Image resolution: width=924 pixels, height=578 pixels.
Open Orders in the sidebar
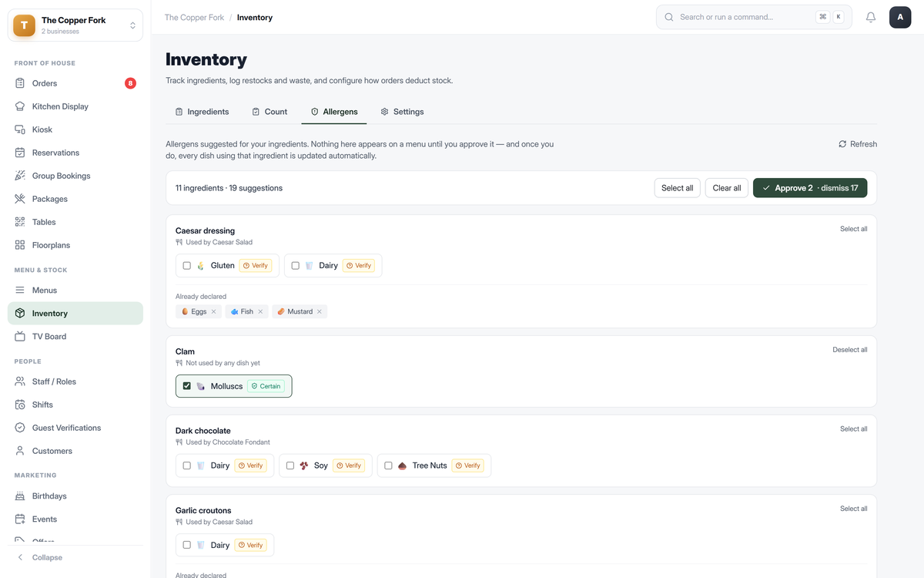pyautogui.click(x=75, y=83)
